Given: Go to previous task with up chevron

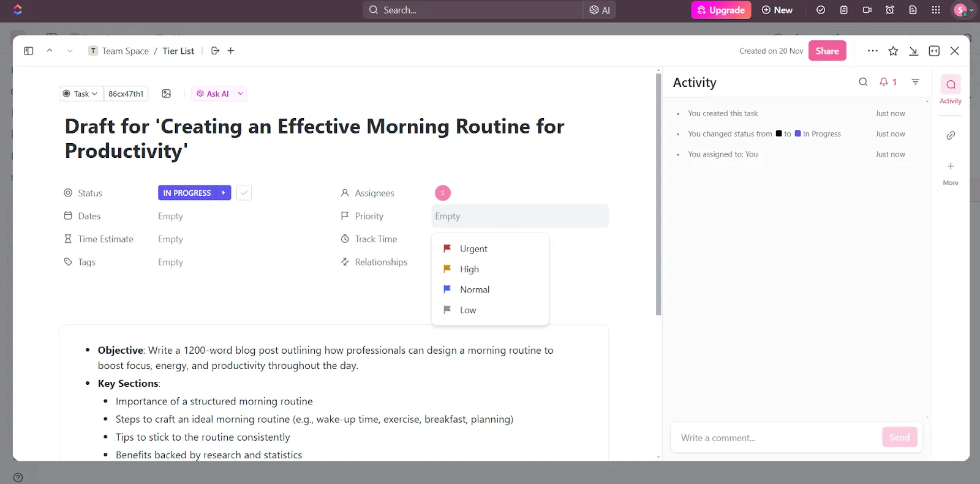Looking at the screenshot, I should tap(50, 51).
